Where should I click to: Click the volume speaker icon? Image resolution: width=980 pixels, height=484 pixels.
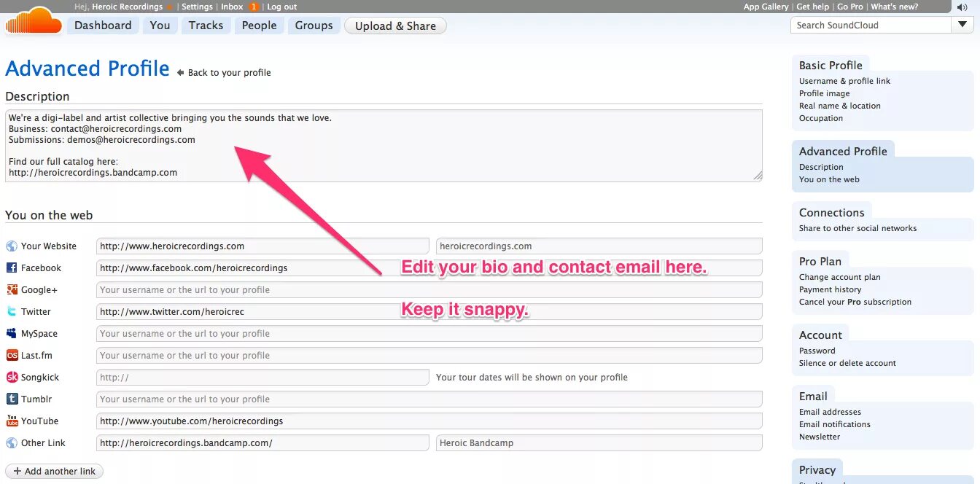click(x=962, y=7)
